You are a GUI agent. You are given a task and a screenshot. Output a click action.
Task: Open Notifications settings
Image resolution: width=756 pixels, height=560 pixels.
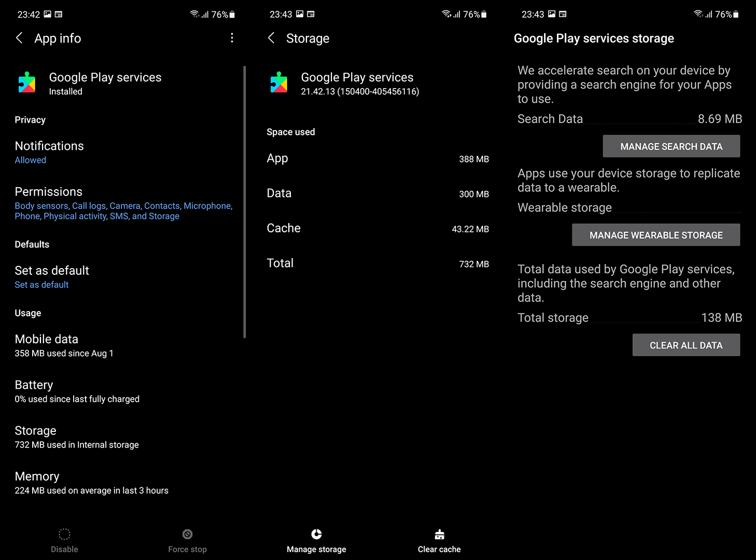123,152
